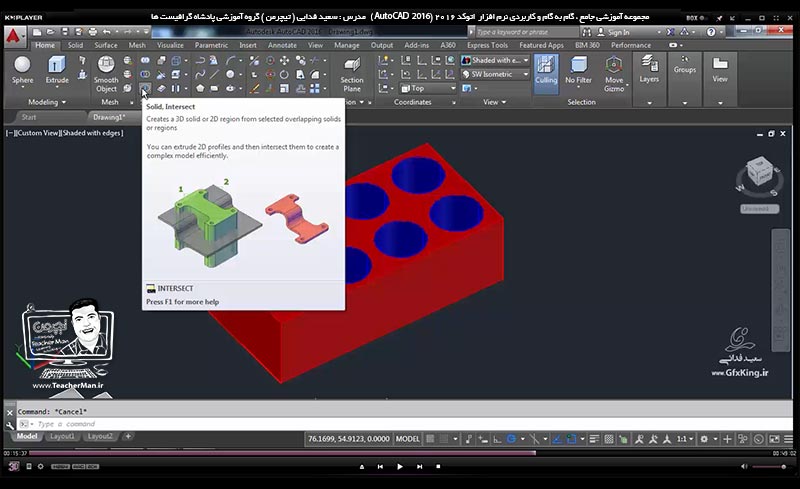Viewport: 800px width, 489px height.
Task: Click the Solid Subtract icon
Action: [x=145, y=75]
